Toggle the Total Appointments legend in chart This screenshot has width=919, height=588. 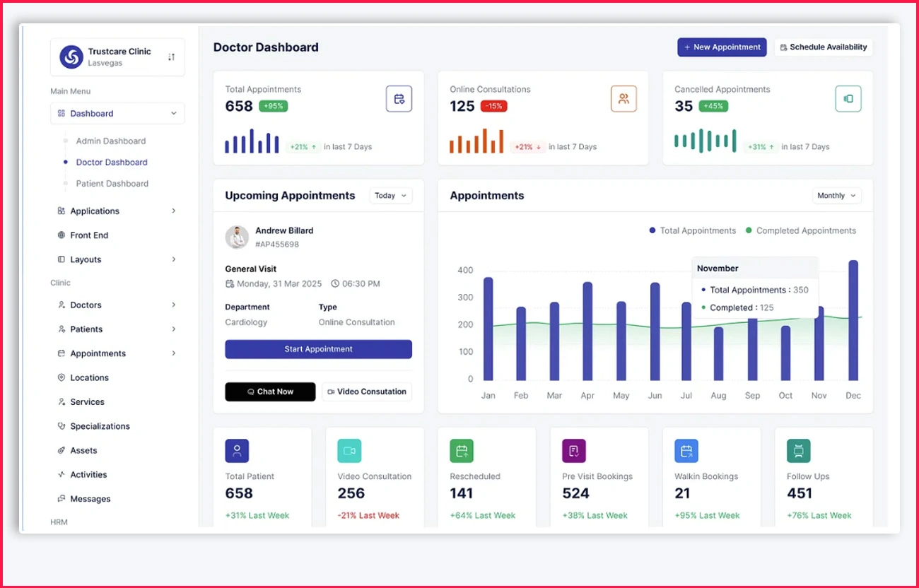(691, 230)
